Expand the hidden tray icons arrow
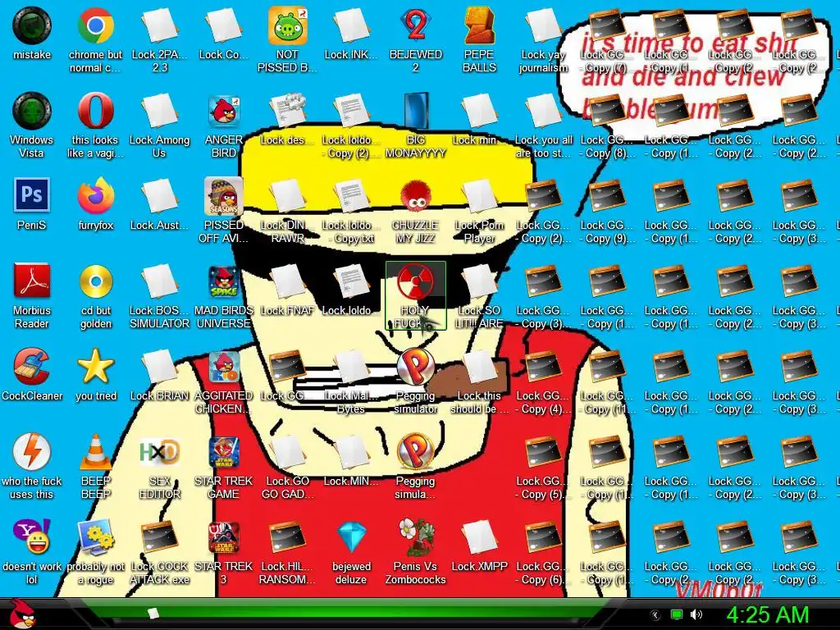This screenshot has height=630, width=840. tap(655, 615)
